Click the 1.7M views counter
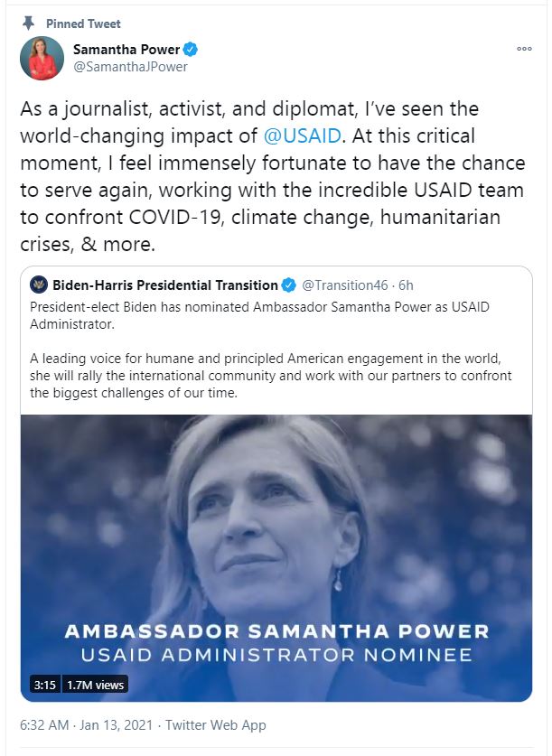Image resolution: width=552 pixels, height=756 pixels. tap(97, 685)
